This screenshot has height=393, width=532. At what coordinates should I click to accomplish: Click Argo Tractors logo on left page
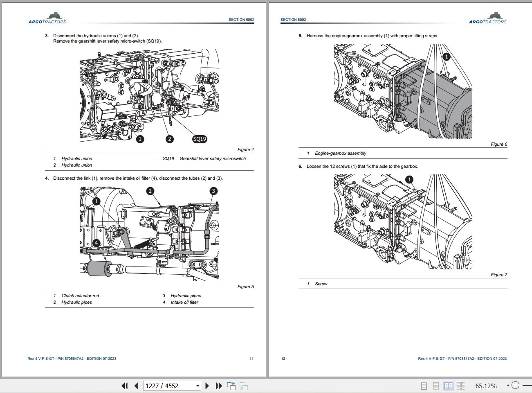(x=47, y=18)
